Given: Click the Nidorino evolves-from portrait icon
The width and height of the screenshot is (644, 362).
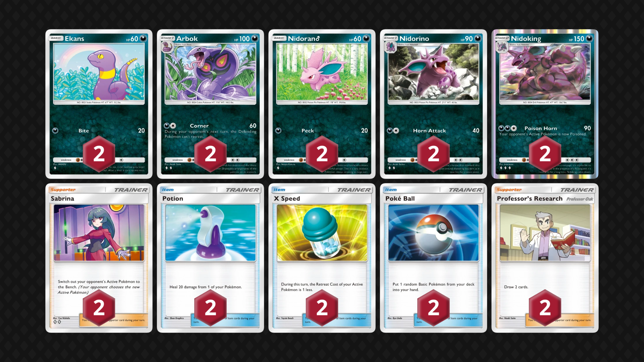Looking at the screenshot, I should tap(390, 47).
